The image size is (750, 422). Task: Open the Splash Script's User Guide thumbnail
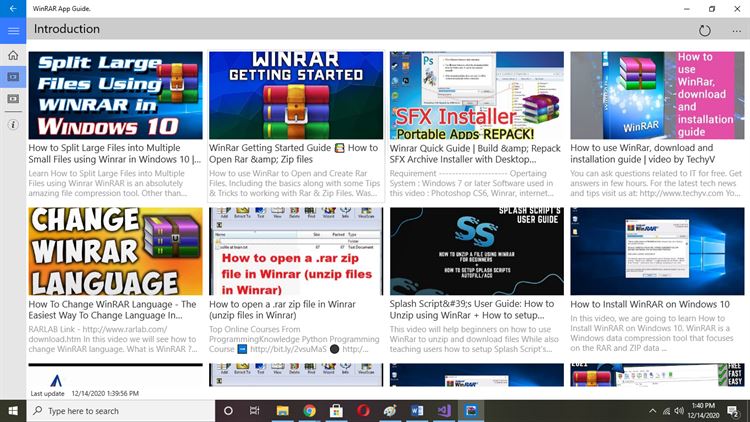click(476, 251)
